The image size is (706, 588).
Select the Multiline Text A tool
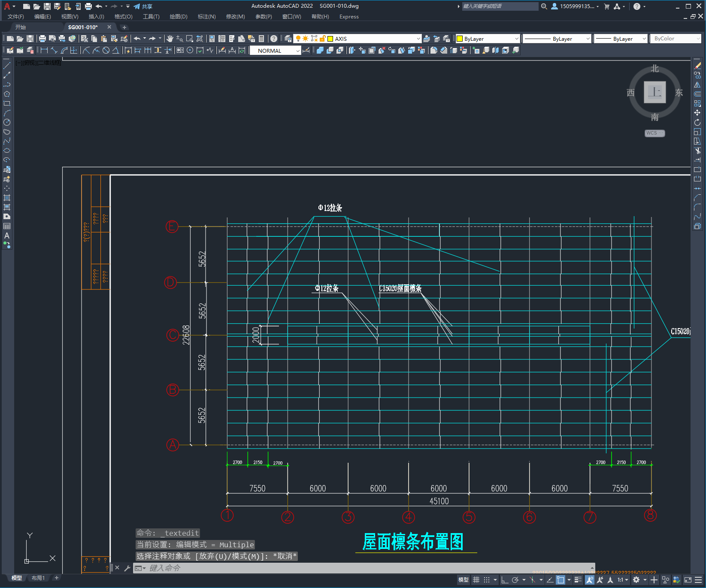7,235
